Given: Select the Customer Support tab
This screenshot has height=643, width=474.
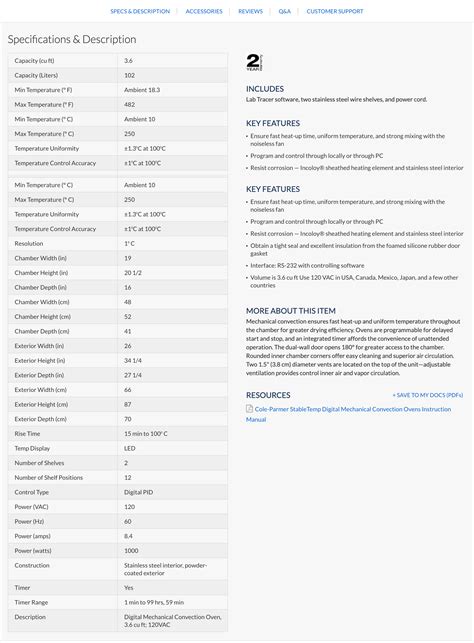Looking at the screenshot, I should [335, 11].
